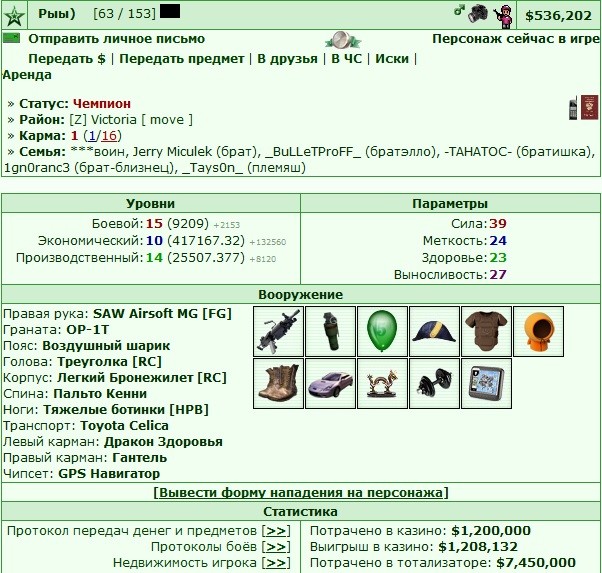Click left pocket 'Дракон Здоровья'

coord(163,442)
